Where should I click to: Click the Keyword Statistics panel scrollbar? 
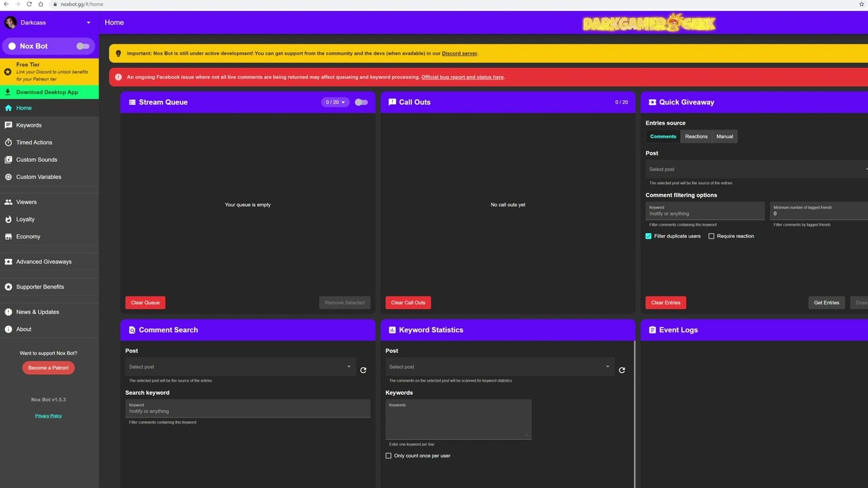tap(634, 414)
